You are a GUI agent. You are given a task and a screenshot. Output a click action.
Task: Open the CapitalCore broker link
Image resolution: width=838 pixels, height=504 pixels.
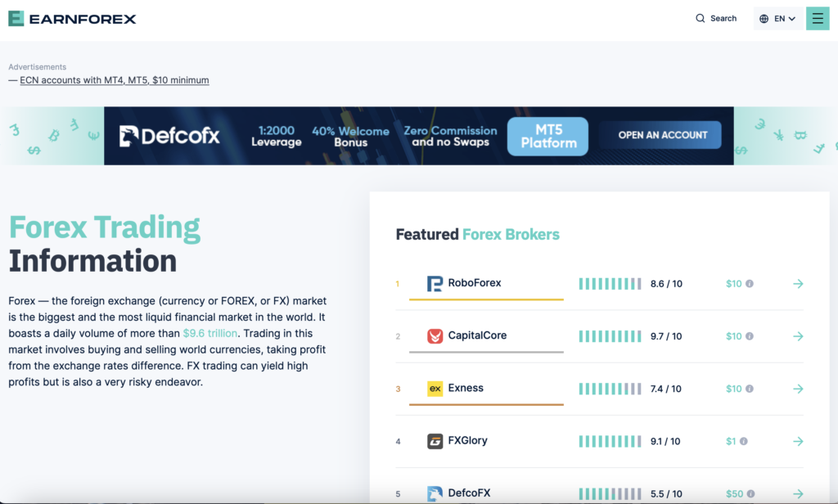tap(477, 335)
